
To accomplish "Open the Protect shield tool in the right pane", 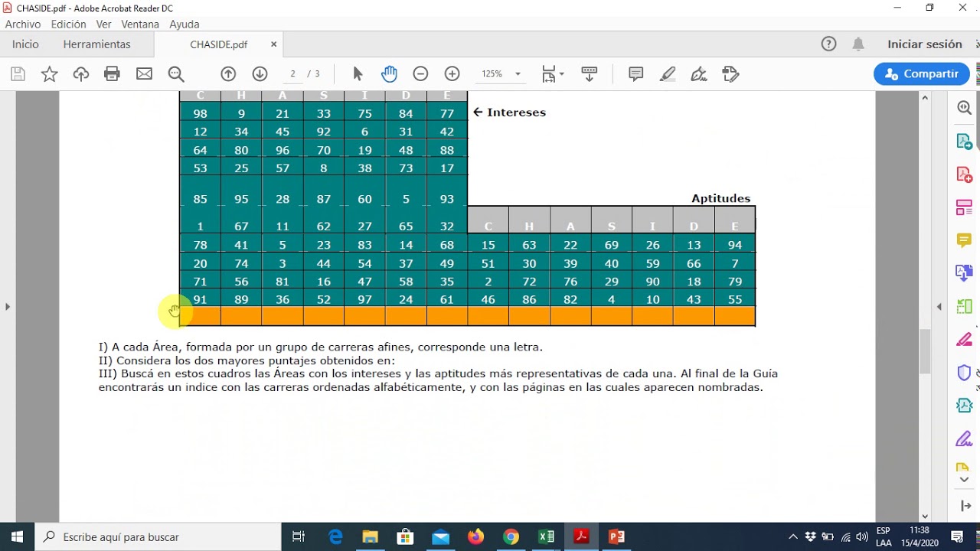I will point(965,373).
